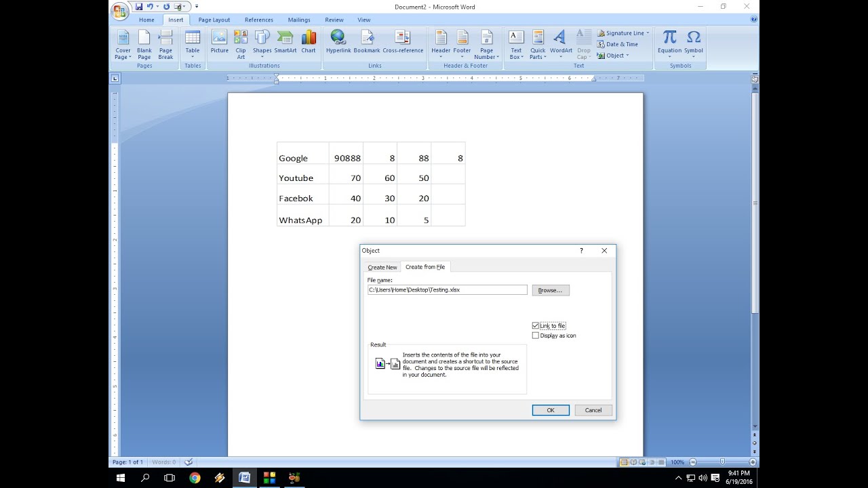Insert a Hyperlink
This screenshot has height=488, width=868.
point(338,42)
